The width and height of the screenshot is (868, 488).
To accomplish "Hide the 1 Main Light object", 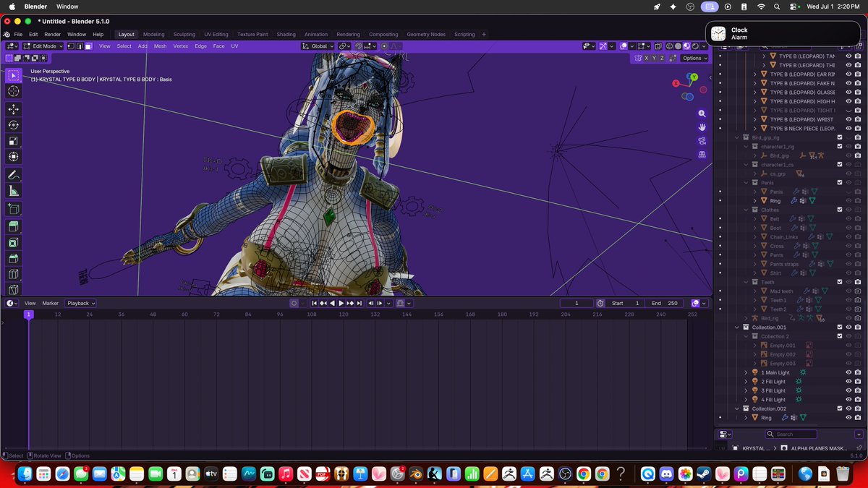I will click(848, 372).
